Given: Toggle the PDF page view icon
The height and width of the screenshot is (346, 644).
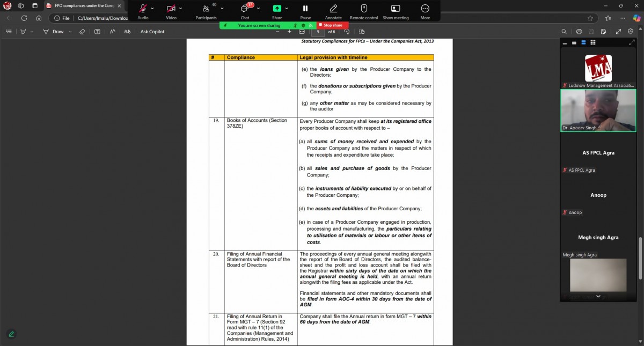Looking at the screenshot, I should click(361, 32).
